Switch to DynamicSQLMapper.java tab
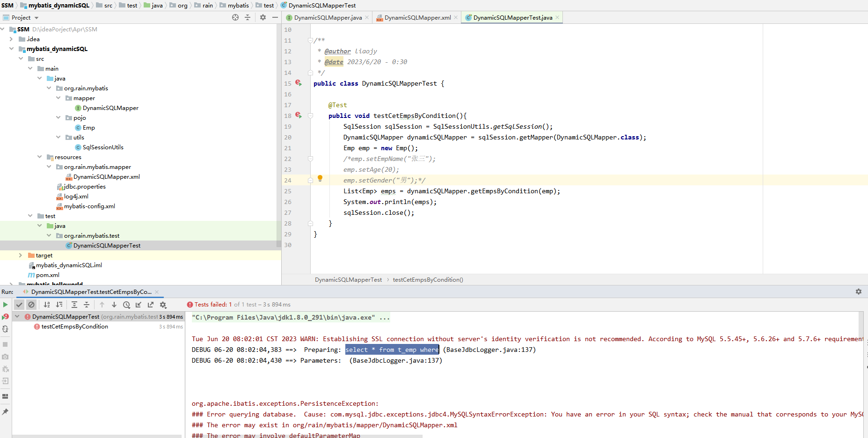Image resolution: width=868 pixels, height=438 pixels. [x=328, y=18]
